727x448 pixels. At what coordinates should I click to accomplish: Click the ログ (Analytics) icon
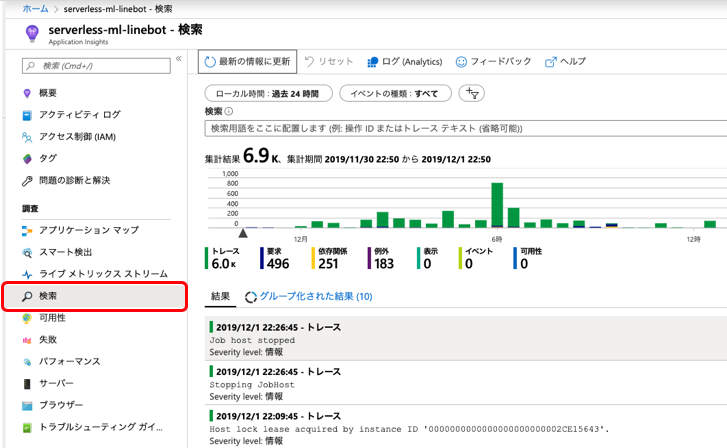(x=372, y=62)
